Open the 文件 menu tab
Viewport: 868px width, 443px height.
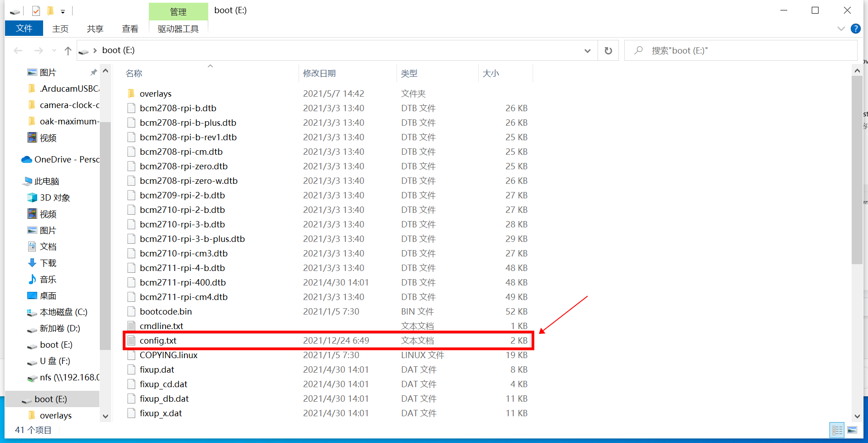24,28
